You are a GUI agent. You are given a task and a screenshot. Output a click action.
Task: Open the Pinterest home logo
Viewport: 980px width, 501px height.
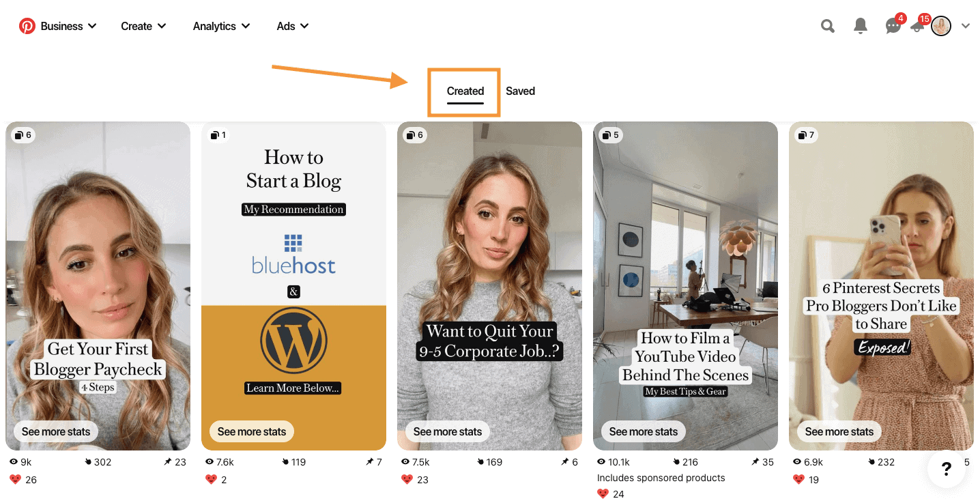(27, 25)
